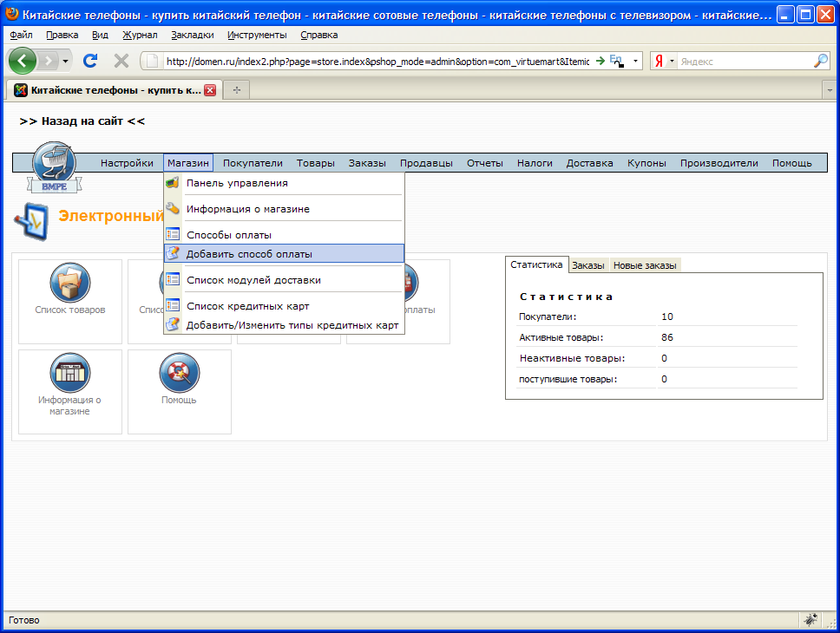Follow the Назад на сайт link
The image size is (840, 633).
click(82, 121)
